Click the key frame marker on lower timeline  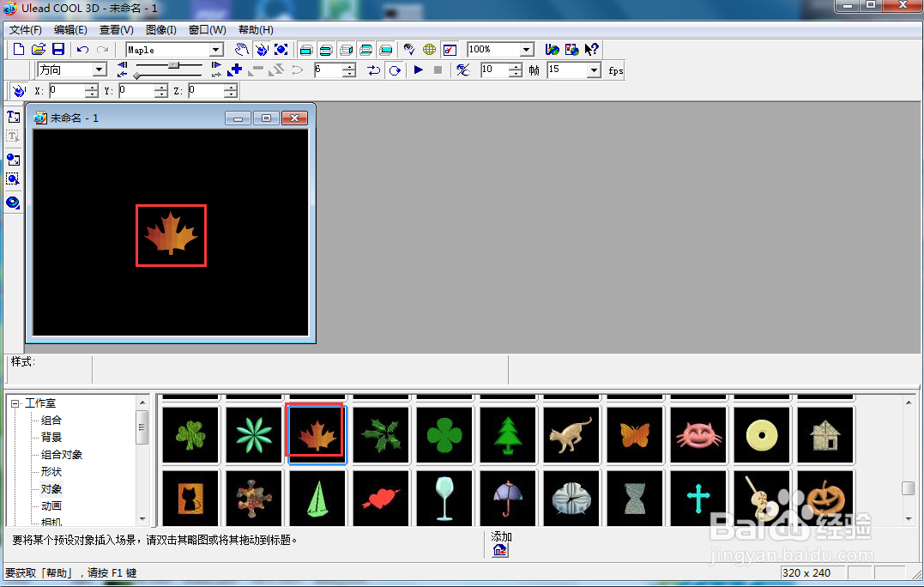[136, 76]
